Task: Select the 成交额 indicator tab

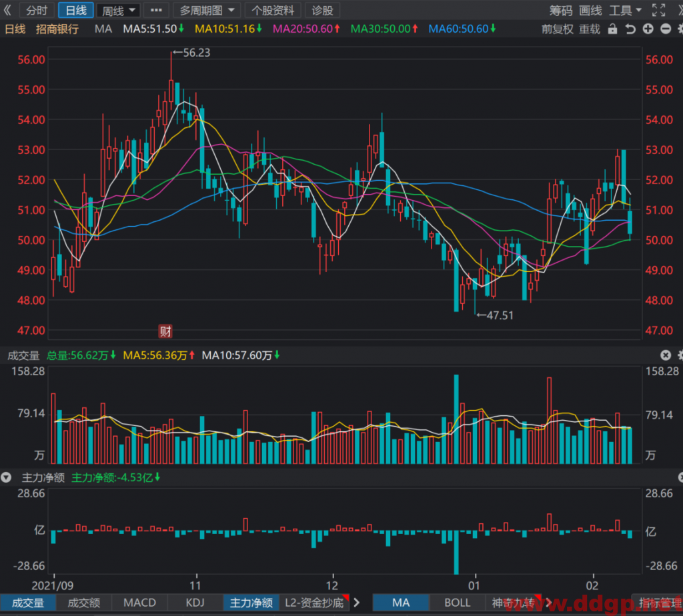Action: coord(83,603)
